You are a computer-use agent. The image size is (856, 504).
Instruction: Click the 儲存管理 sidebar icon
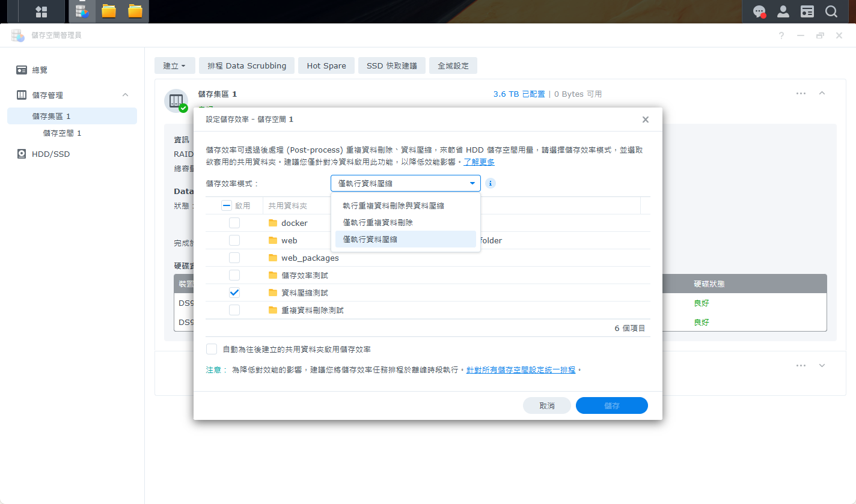pos(22,95)
